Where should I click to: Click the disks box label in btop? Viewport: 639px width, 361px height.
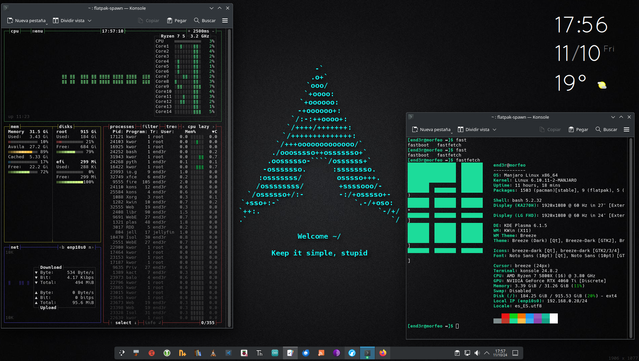(65, 126)
